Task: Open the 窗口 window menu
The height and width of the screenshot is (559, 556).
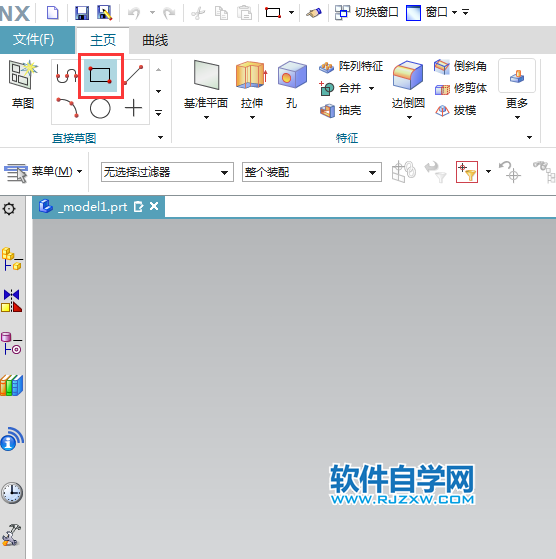Action: (431, 12)
